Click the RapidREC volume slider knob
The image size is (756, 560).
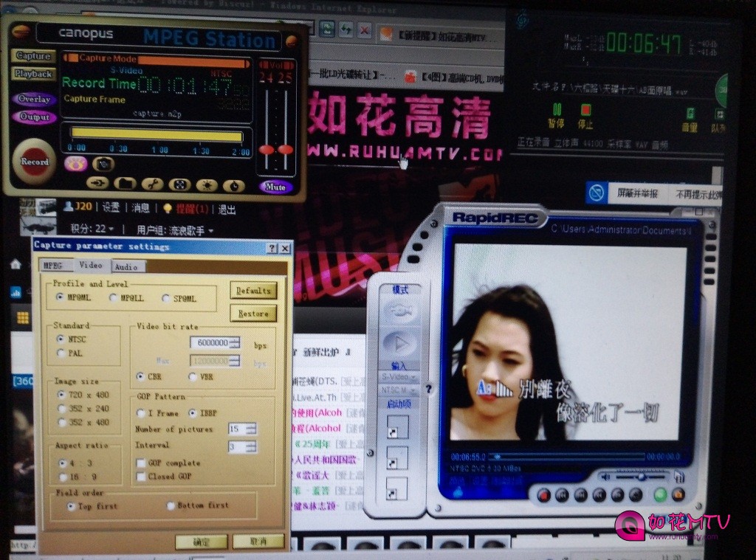pyautogui.click(x=642, y=477)
